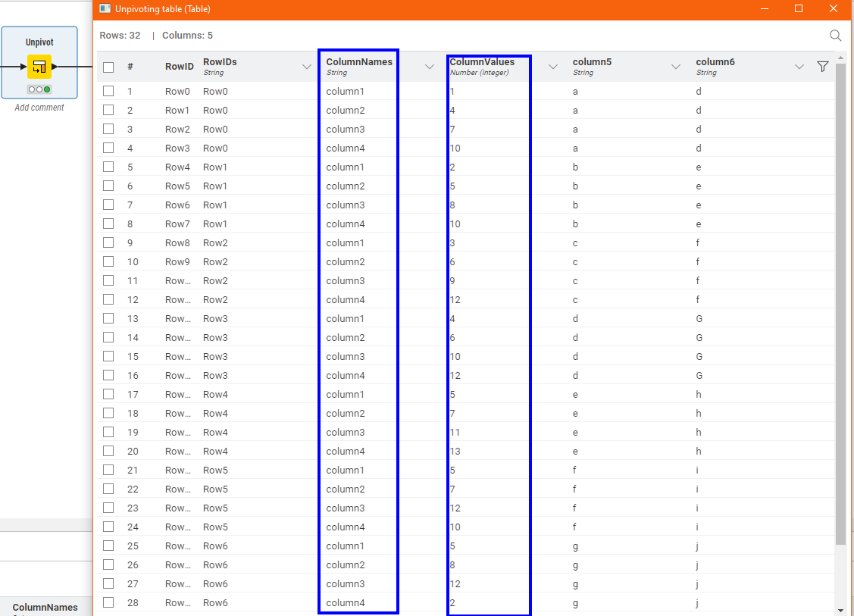This screenshot has height=616, width=854.
Task: Select Row0 RowID cell in row 1
Action: [x=177, y=91]
